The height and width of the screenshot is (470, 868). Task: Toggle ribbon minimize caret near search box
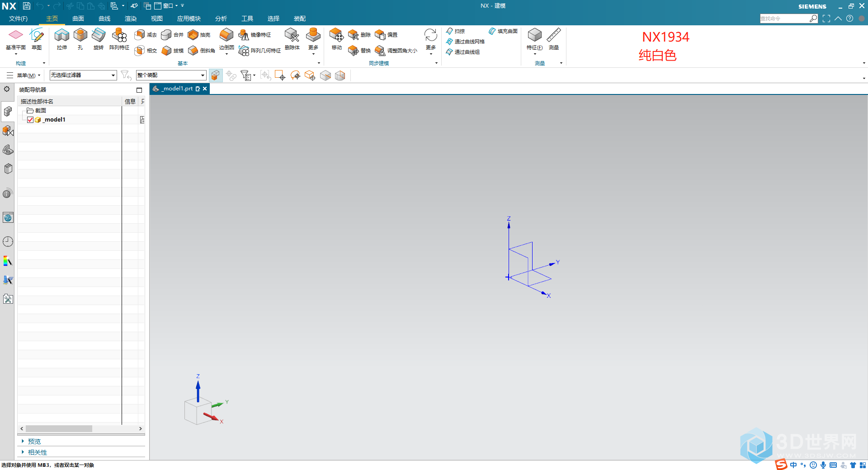coord(838,19)
